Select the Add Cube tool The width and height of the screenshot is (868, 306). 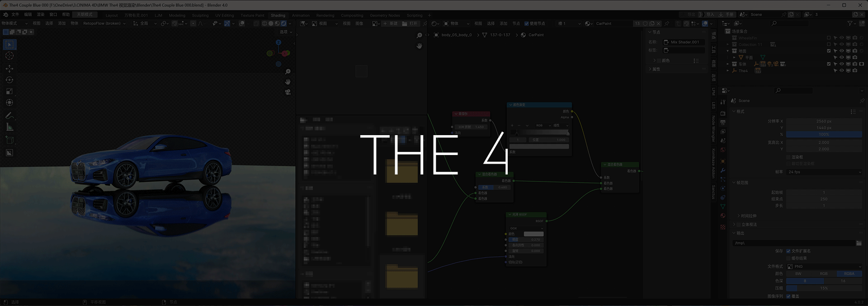[x=9, y=140]
